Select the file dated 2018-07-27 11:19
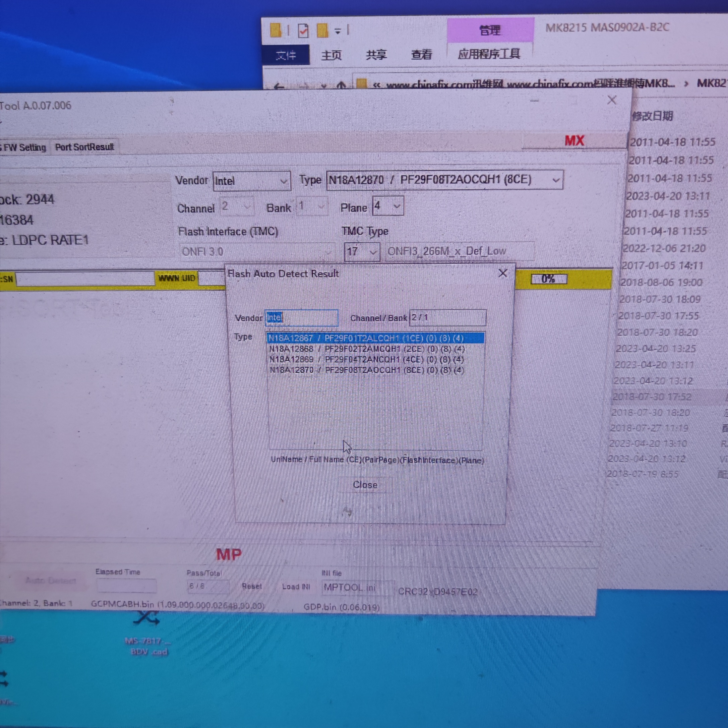The image size is (728, 728). click(x=649, y=428)
